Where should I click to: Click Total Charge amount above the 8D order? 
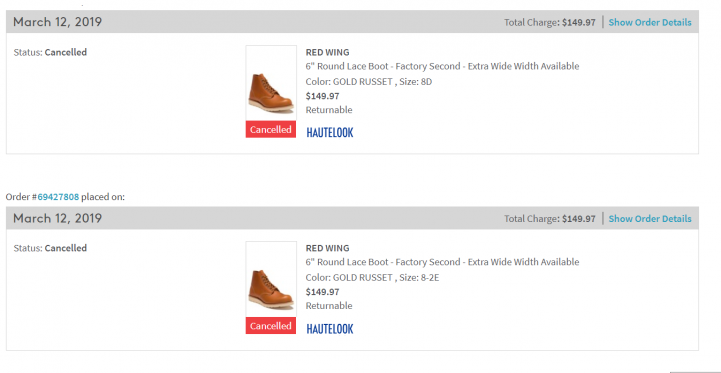tap(578, 22)
